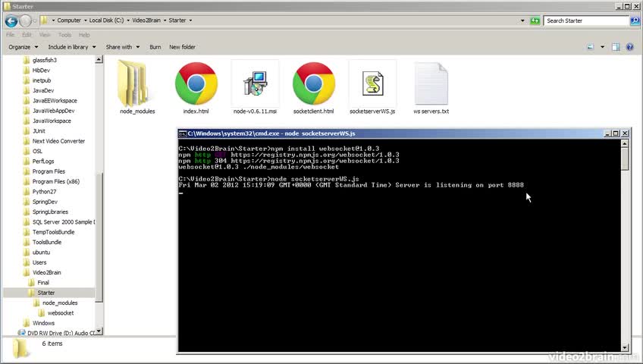
Task: Select Users folder in navigation tree
Action: click(39, 262)
